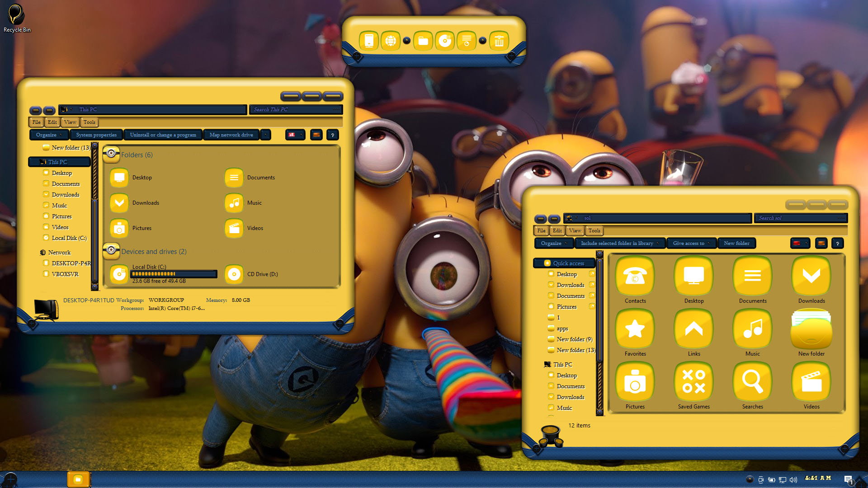This screenshot has width=868, height=488.
Task: Expand the Give access to dropdown
Action: (692, 243)
